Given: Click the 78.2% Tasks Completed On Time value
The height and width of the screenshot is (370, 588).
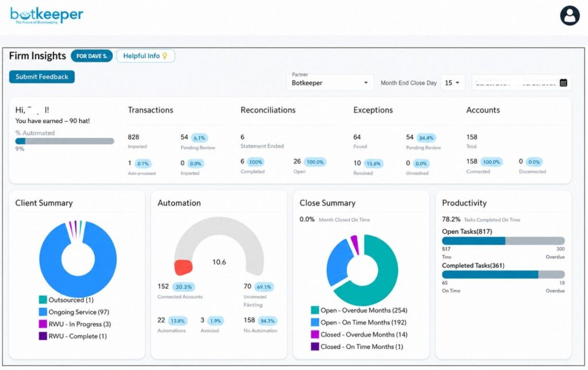Looking at the screenshot, I should pos(451,219).
